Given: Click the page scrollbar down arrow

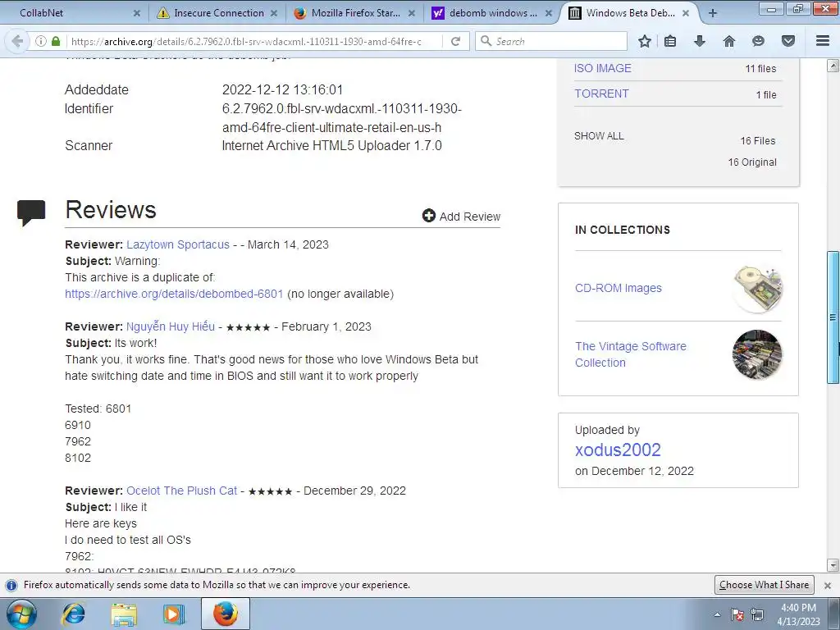Looking at the screenshot, I should point(833,564).
